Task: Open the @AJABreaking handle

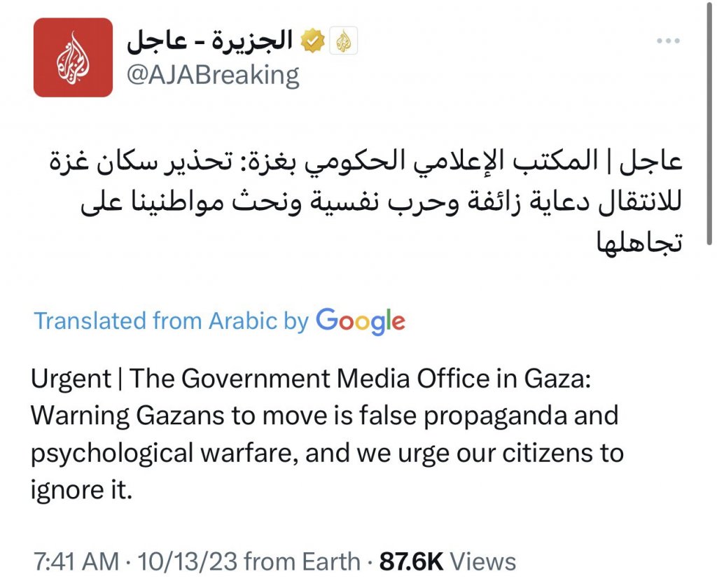Action: [x=213, y=74]
